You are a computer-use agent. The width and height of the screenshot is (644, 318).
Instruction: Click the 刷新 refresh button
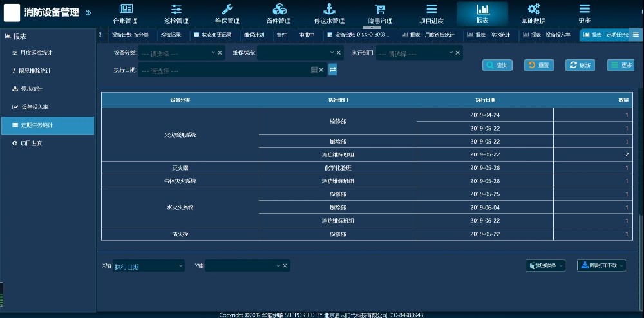coord(580,65)
